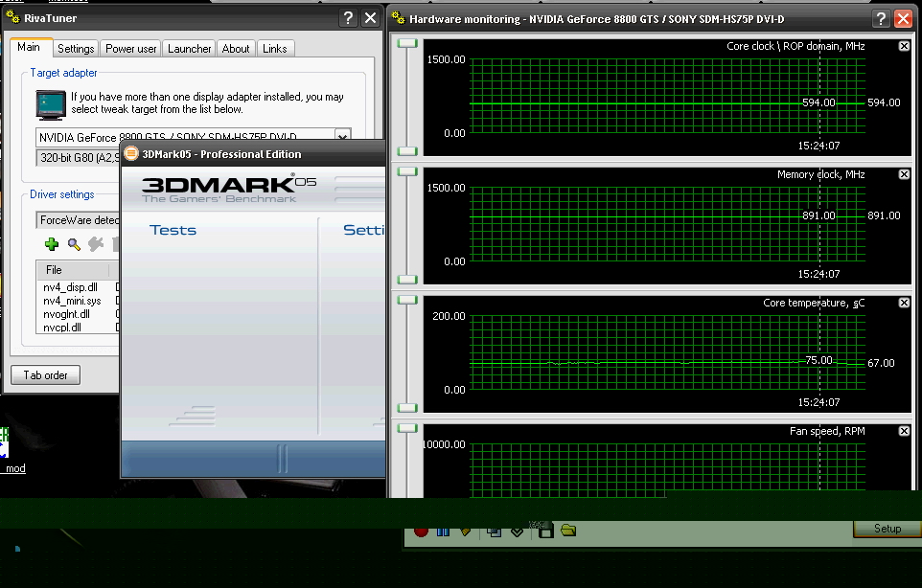Click the Hardware monitoring help question mark button
Viewport: 922px width, 588px height.
point(881,19)
